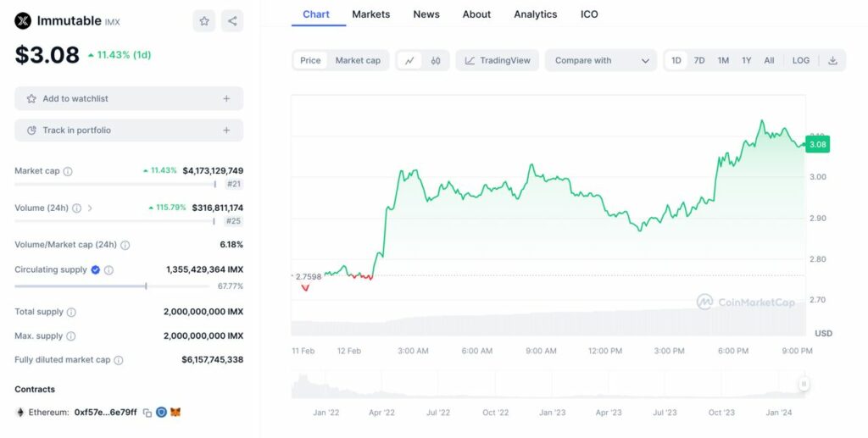Image resolution: width=868 pixels, height=438 pixels.
Task: Star Immutable with the favorite icon button
Action: 204,21
